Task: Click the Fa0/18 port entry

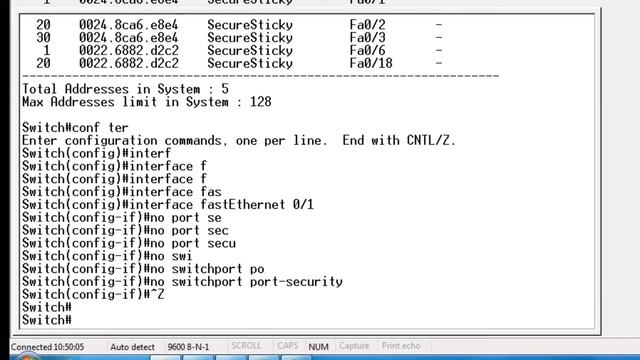Action: pos(371,63)
